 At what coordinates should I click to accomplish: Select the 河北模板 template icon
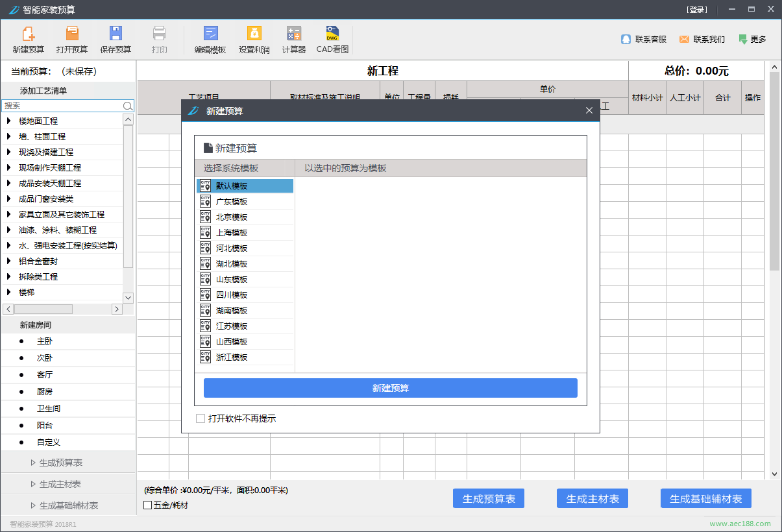[x=206, y=248]
